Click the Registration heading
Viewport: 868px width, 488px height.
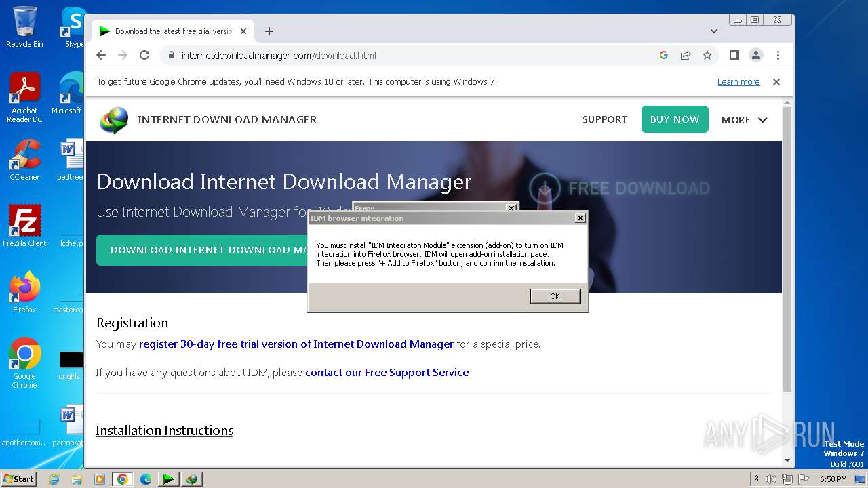pos(132,323)
